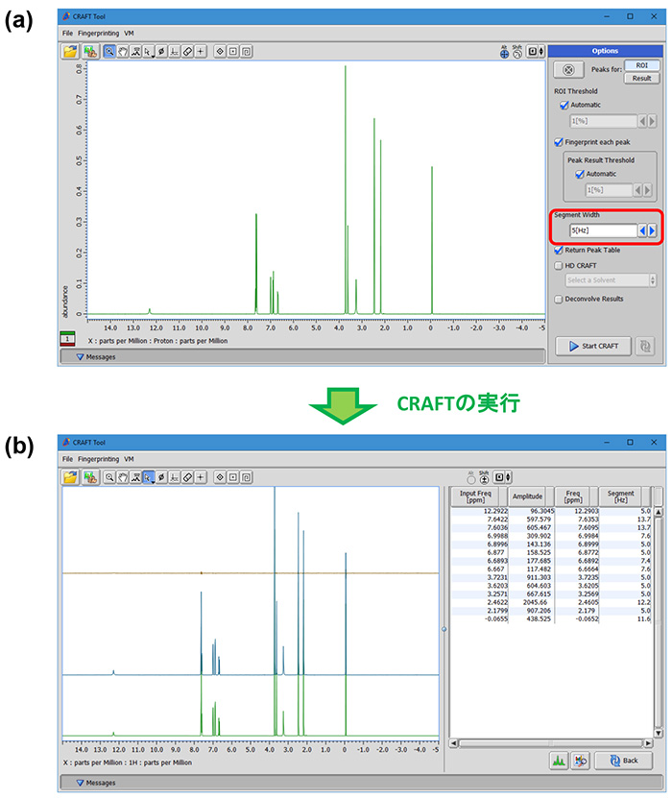Select ROI option for Peaks for
The height and width of the screenshot is (798, 672).
[x=641, y=65]
